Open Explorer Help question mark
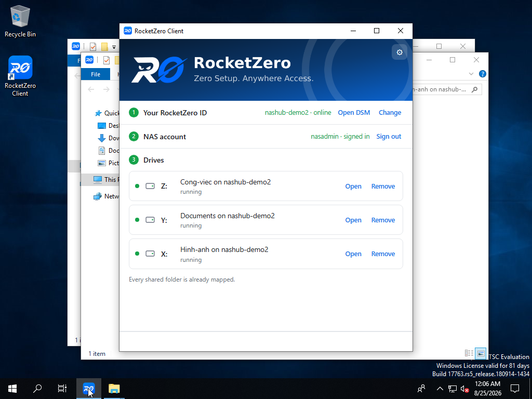This screenshot has width=532, height=399. pos(482,74)
